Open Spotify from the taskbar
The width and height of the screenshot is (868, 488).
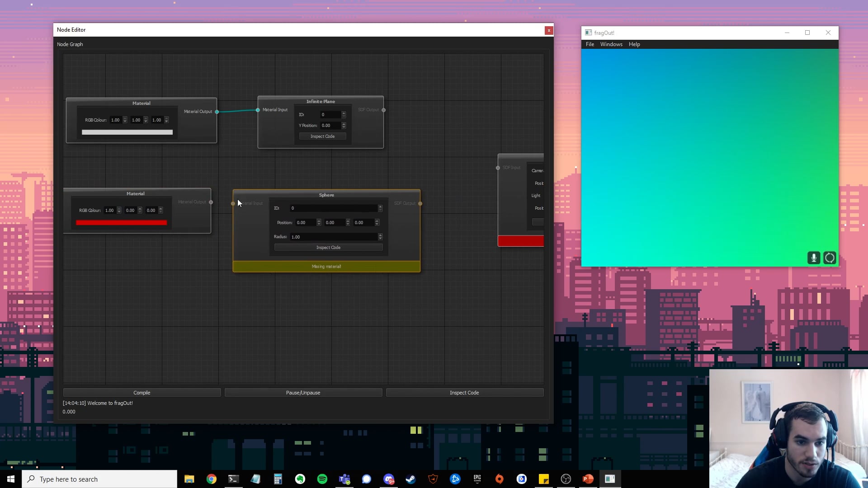point(322,479)
